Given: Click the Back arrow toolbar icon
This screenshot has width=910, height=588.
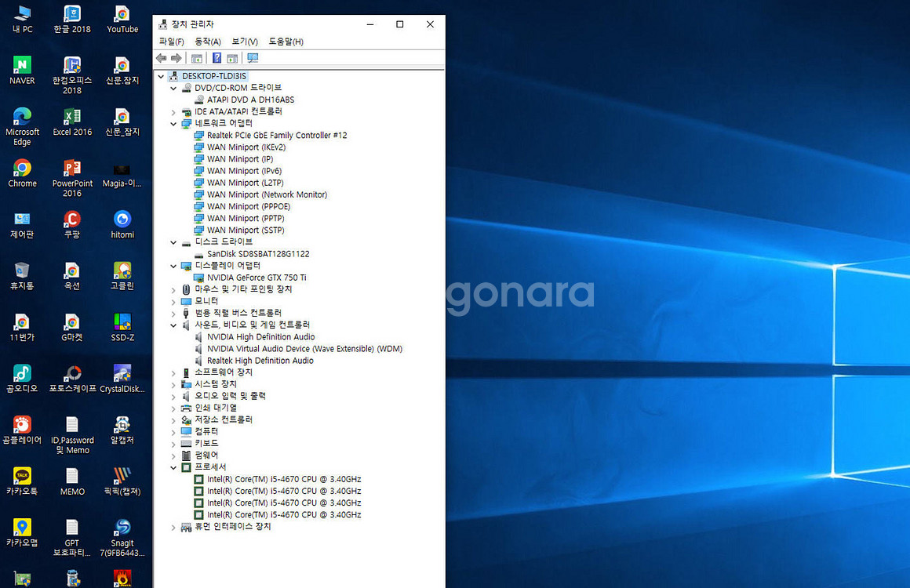Looking at the screenshot, I should pos(162,58).
